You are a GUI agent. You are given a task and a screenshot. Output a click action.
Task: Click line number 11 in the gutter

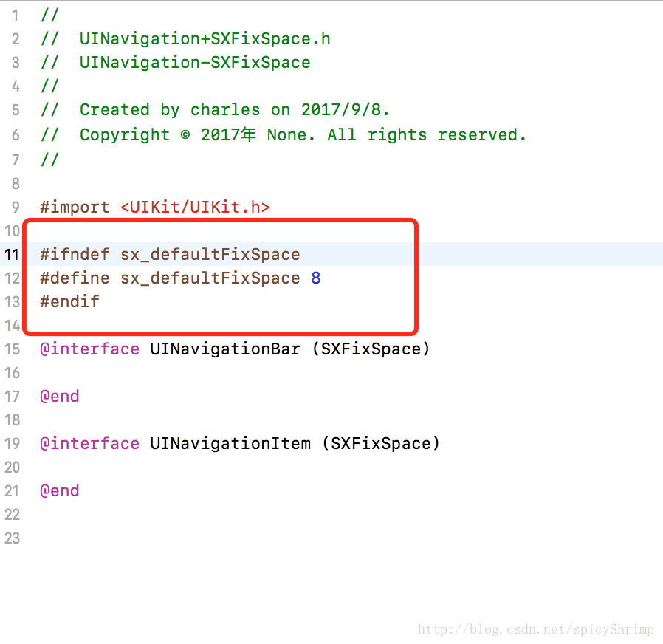pos(12,255)
